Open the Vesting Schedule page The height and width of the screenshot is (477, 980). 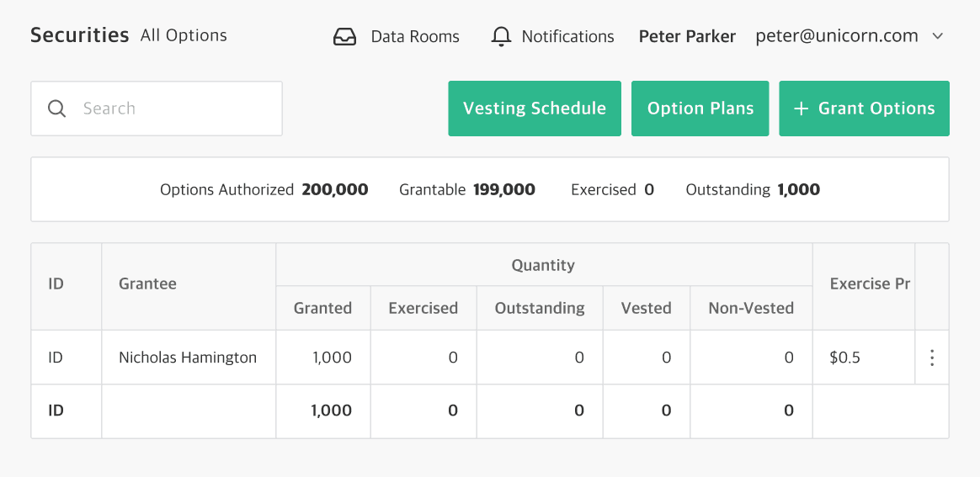pos(535,109)
